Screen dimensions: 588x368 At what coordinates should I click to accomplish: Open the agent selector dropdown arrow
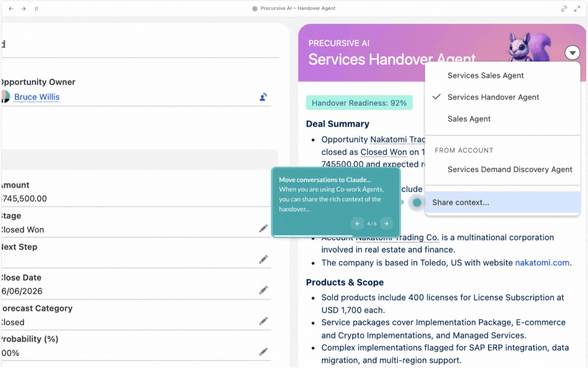tap(572, 53)
